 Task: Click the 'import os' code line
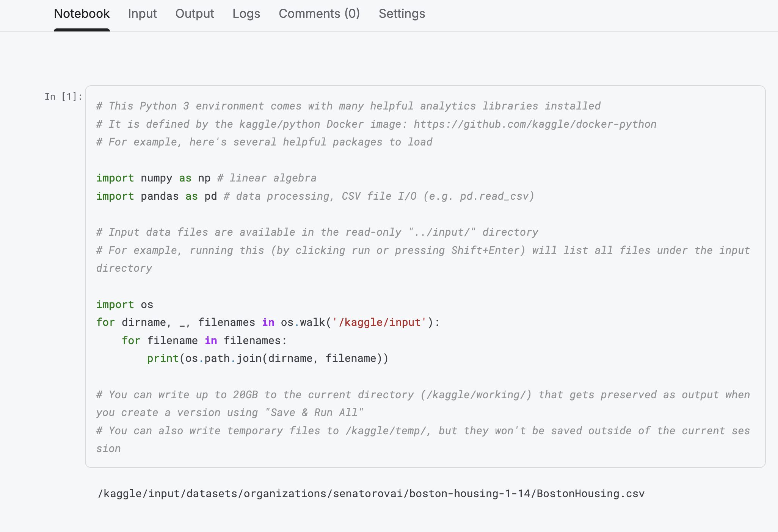pos(125,305)
